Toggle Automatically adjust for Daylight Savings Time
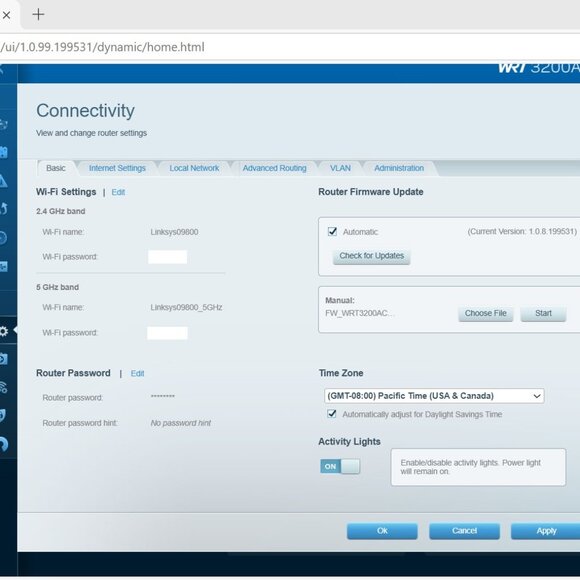This screenshot has height=580, width=580. [x=332, y=414]
